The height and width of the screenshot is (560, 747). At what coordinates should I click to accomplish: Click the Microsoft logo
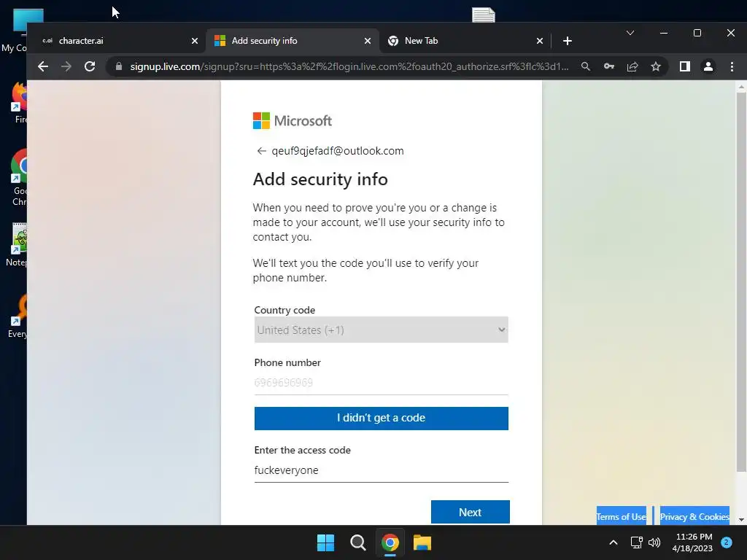tap(292, 121)
